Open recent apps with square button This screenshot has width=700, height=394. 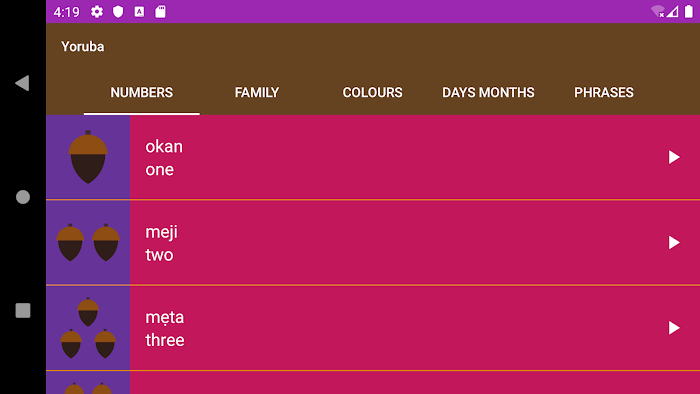click(23, 310)
